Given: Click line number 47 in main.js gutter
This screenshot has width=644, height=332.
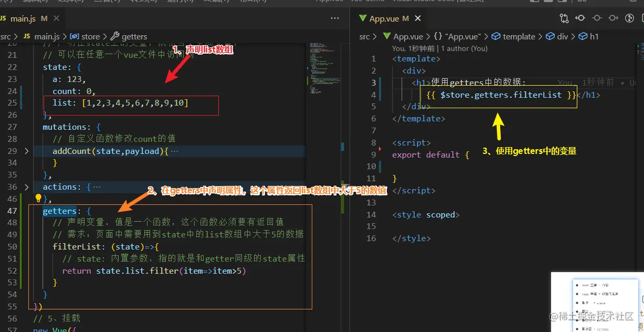Looking at the screenshot, I should coord(13,211).
